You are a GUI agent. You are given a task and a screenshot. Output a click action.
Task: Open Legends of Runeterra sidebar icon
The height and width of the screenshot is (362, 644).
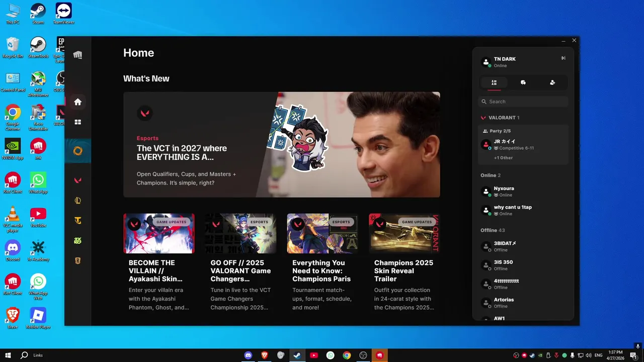pyautogui.click(x=77, y=261)
